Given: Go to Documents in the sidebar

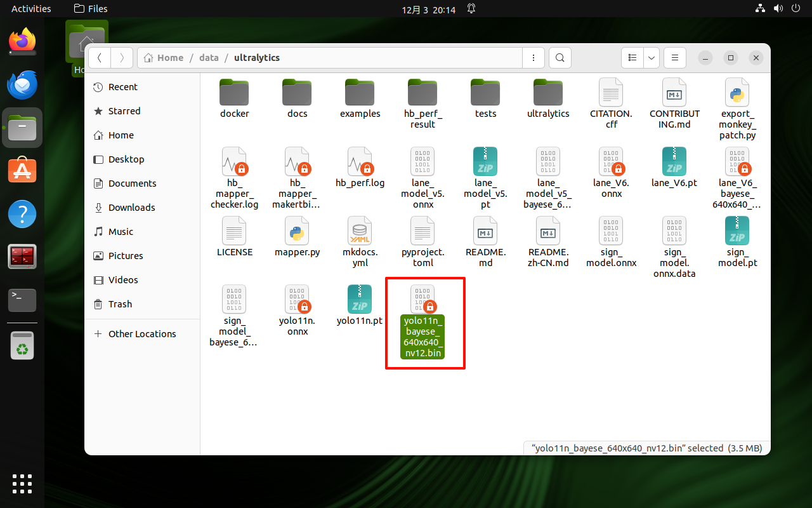Looking at the screenshot, I should coord(142,184).
